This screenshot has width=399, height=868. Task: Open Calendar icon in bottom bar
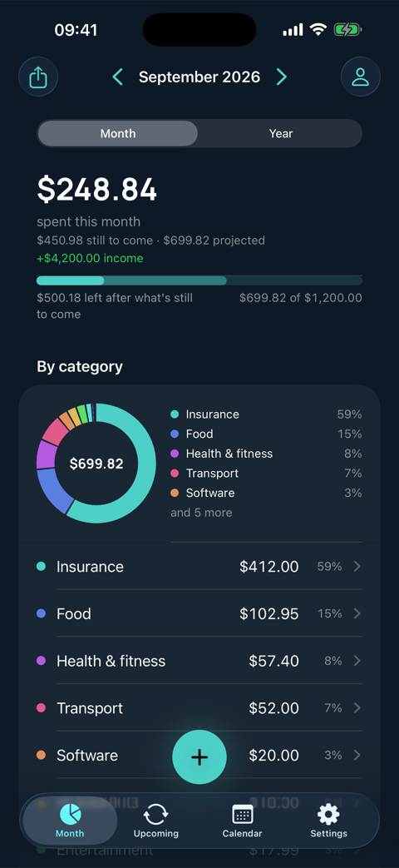[242, 821]
